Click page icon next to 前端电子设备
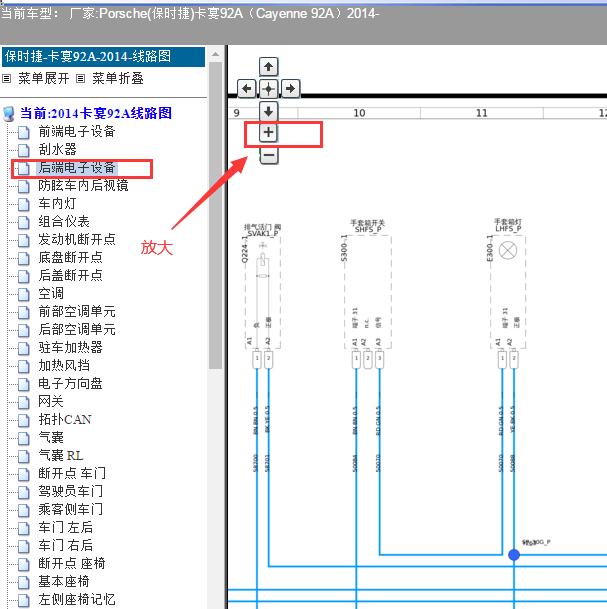This screenshot has height=609, width=607. (24, 132)
